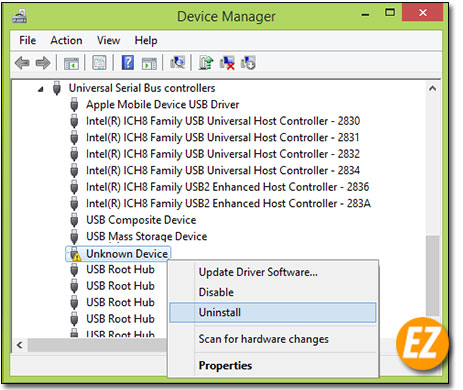Open the View menu
The height and width of the screenshot is (390, 463).
click(x=108, y=40)
